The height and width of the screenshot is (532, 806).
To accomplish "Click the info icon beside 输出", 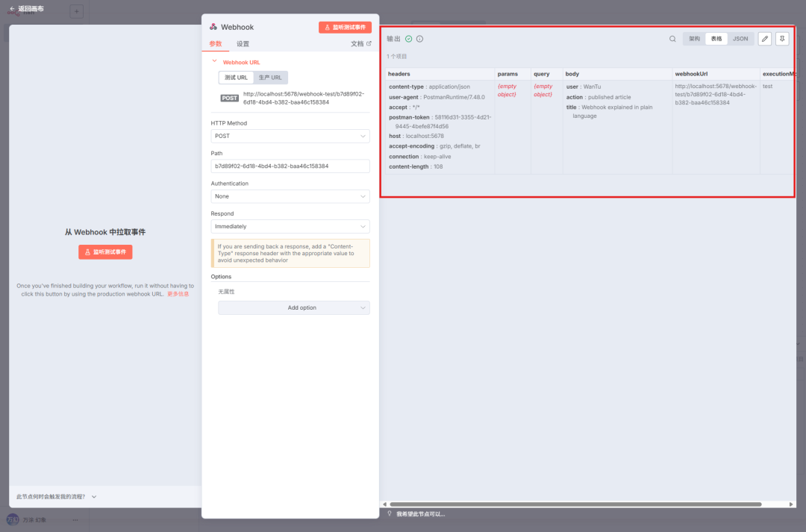I will pos(419,39).
